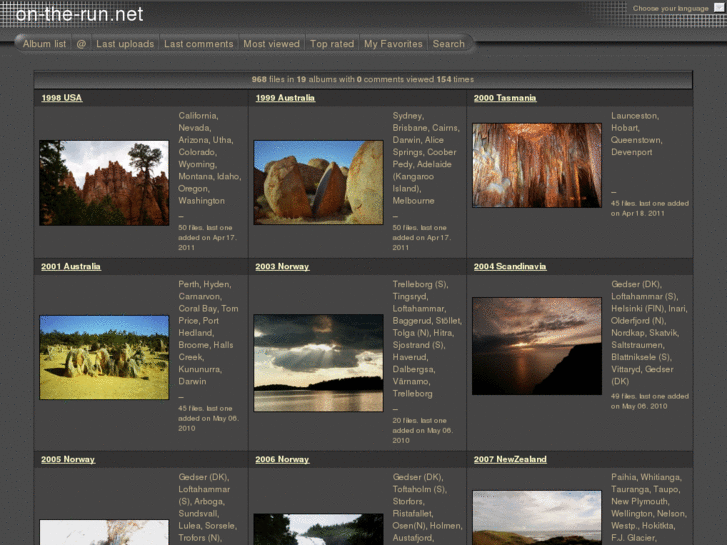Click the sunbeams over water thumbnail
727x545 pixels.
click(318, 363)
